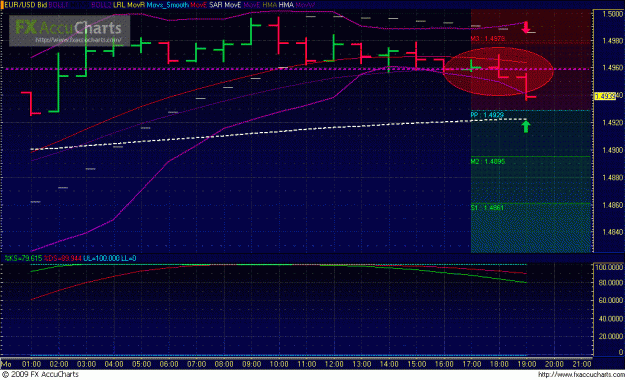Click the 40.0000 stochastic axis value
This screenshot has height=380, width=625.
point(610,319)
